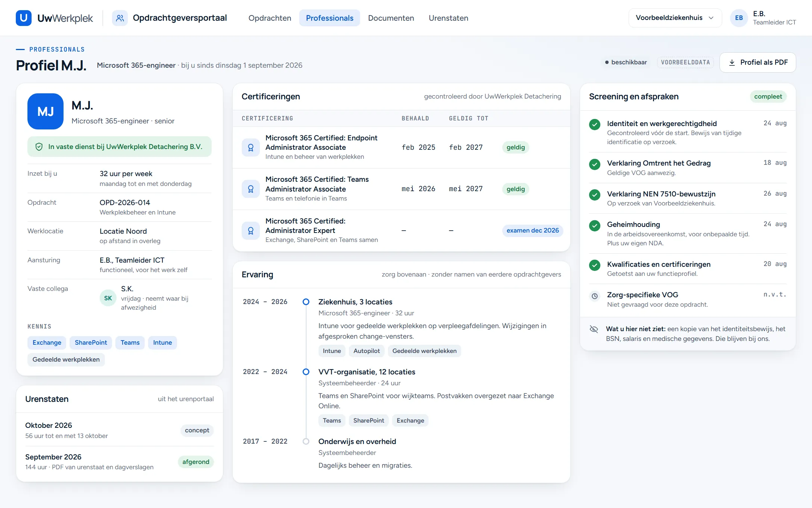Click the Teams Administrator certificate icon
This screenshot has height=508, width=812.
tap(251, 189)
